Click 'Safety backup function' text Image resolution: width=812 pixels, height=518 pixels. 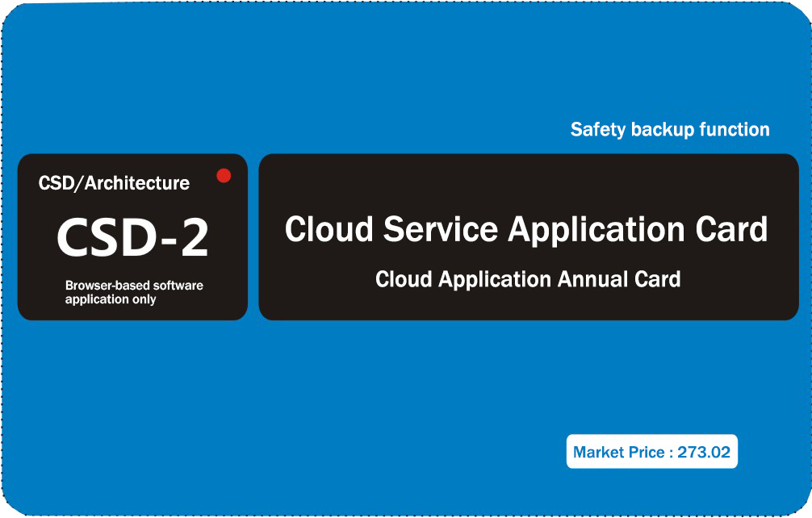[x=670, y=129]
